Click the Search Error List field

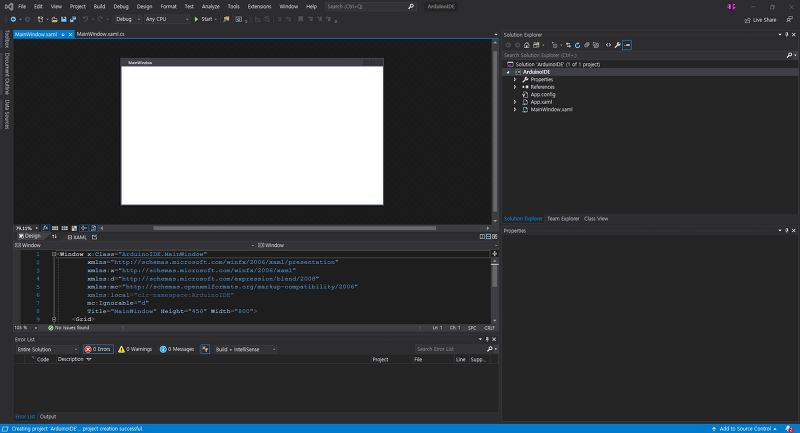(450, 349)
